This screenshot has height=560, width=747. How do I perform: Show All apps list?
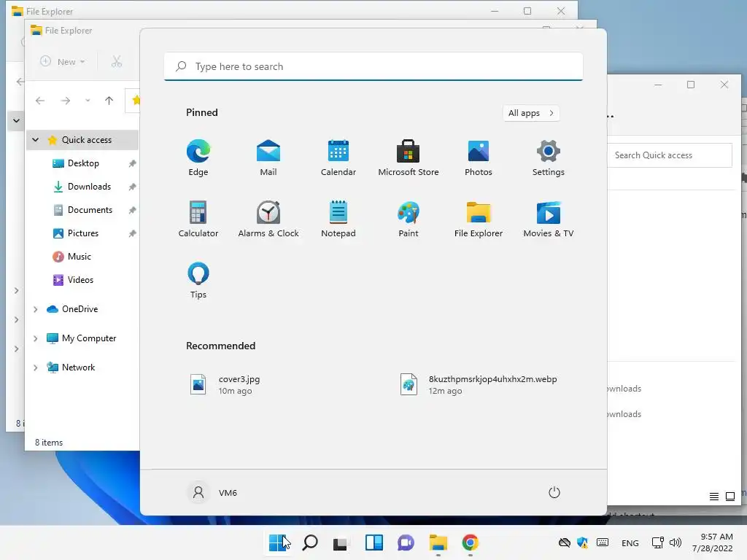531,113
